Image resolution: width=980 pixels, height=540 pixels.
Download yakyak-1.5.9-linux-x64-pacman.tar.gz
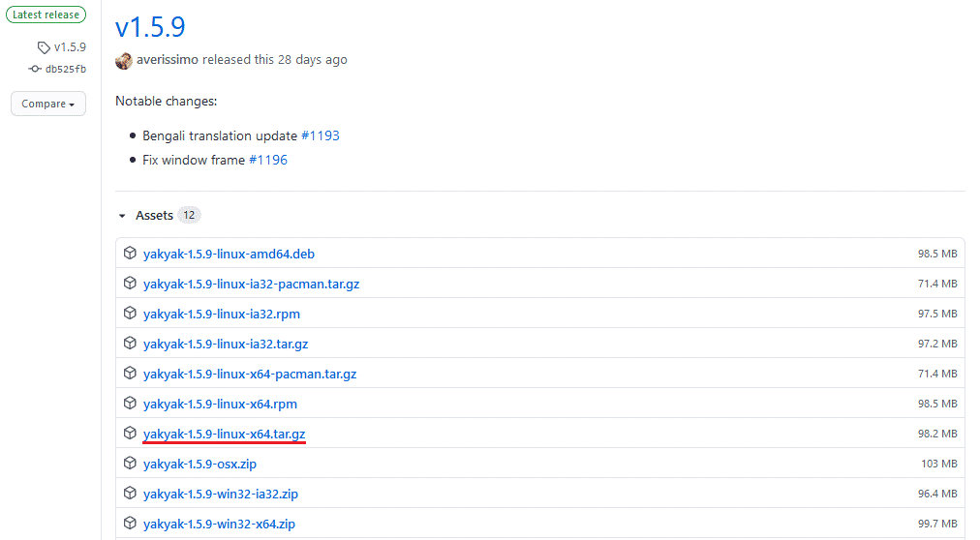tap(250, 374)
